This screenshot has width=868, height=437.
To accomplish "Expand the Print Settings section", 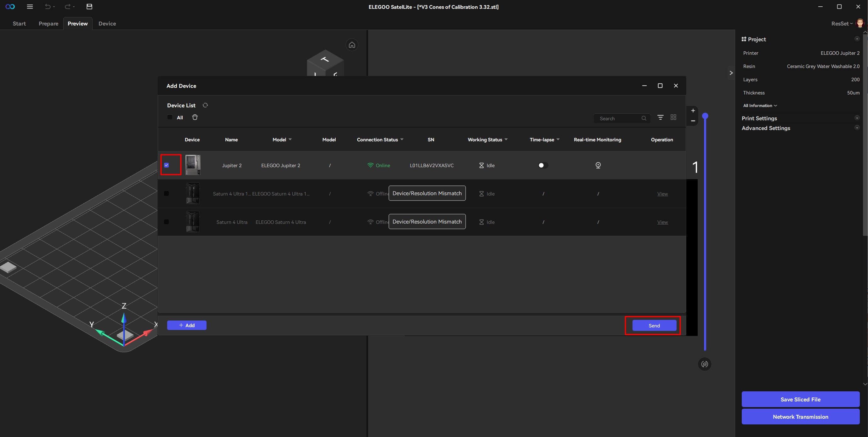I will coord(857,118).
